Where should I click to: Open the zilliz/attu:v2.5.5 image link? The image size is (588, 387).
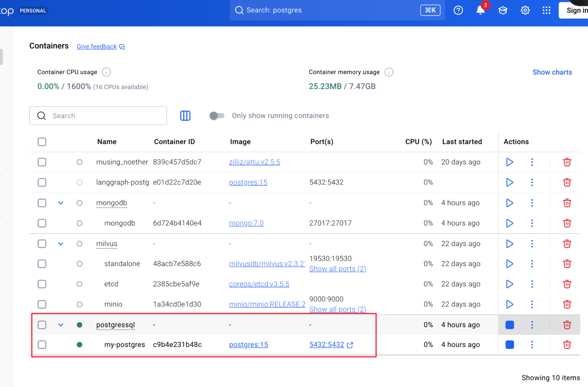[x=254, y=162]
